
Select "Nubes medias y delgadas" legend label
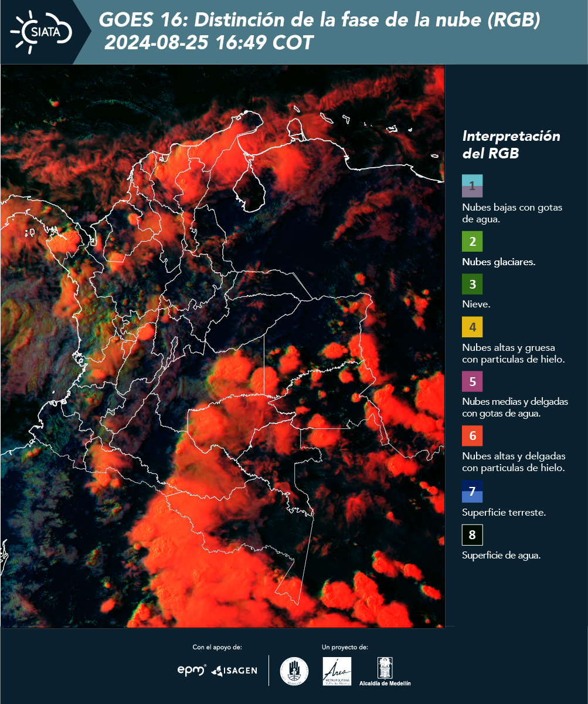click(x=515, y=408)
